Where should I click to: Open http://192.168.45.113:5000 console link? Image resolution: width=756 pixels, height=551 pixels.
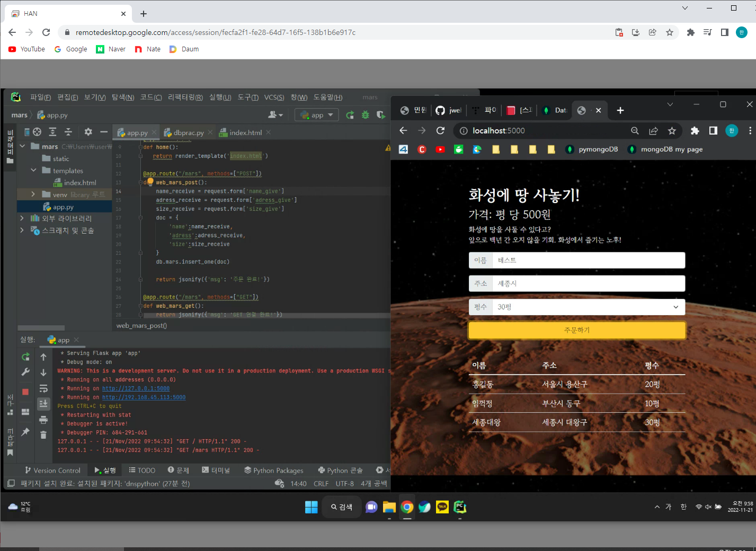144,397
